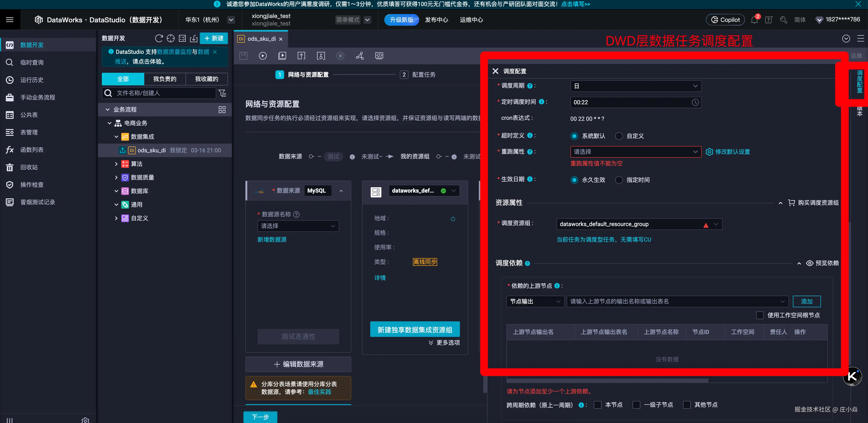
Task: Click the grid view icon next to 业务流程
Action: pyautogui.click(x=222, y=110)
